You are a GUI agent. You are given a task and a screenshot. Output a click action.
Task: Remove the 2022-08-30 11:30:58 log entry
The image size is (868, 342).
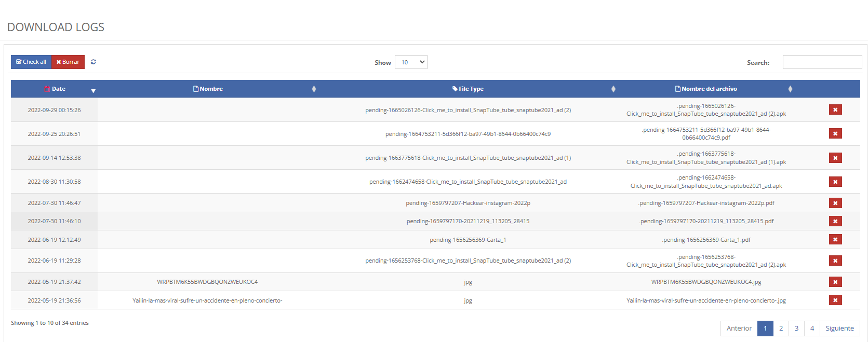pos(835,182)
